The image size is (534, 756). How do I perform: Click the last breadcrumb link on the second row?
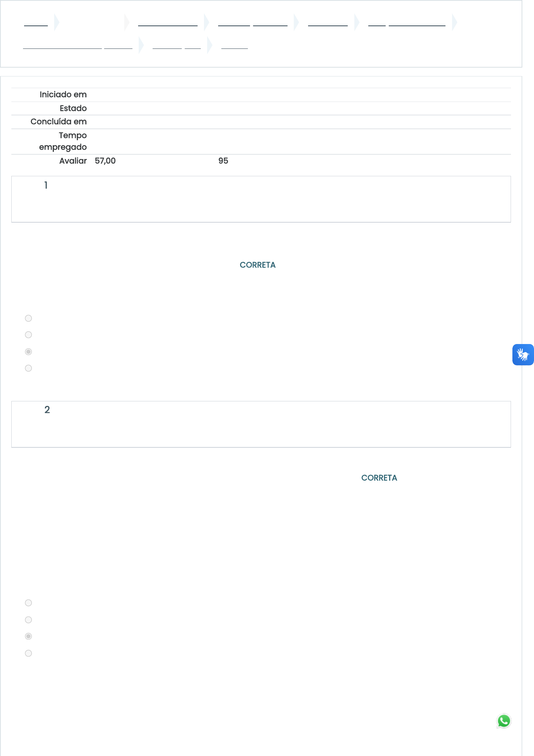click(234, 45)
